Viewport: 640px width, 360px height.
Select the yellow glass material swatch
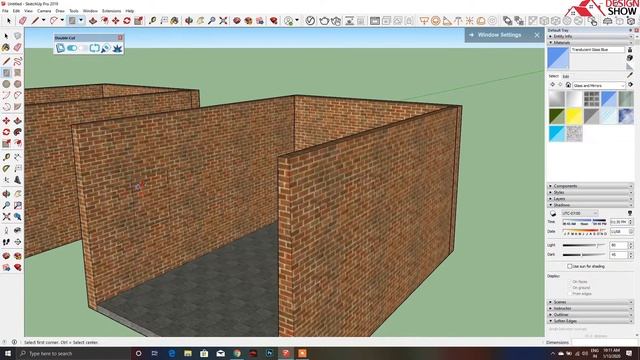click(x=574, y=116)
